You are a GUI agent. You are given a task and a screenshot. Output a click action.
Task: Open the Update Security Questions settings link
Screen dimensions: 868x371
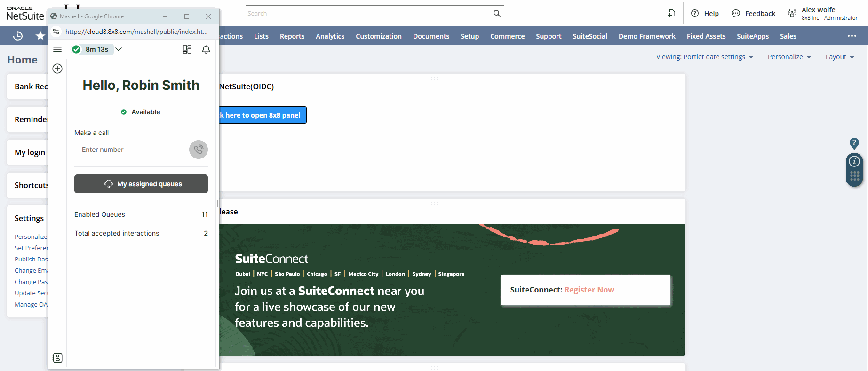coord(31,293)
